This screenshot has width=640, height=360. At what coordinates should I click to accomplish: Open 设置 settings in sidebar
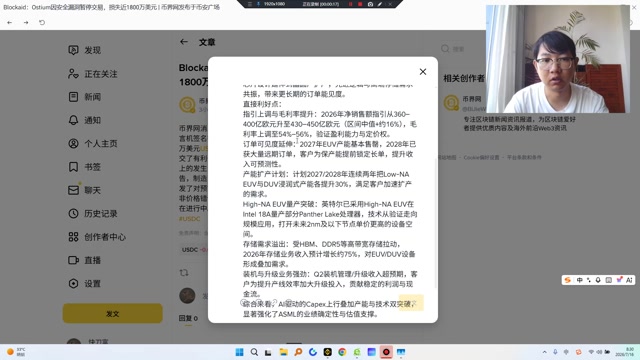click(84, 283)
